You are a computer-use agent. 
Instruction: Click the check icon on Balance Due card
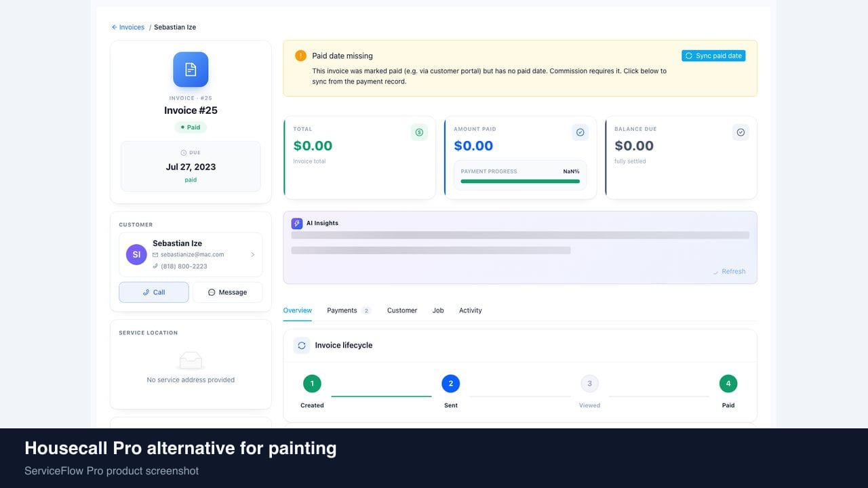tap(741, 132)
